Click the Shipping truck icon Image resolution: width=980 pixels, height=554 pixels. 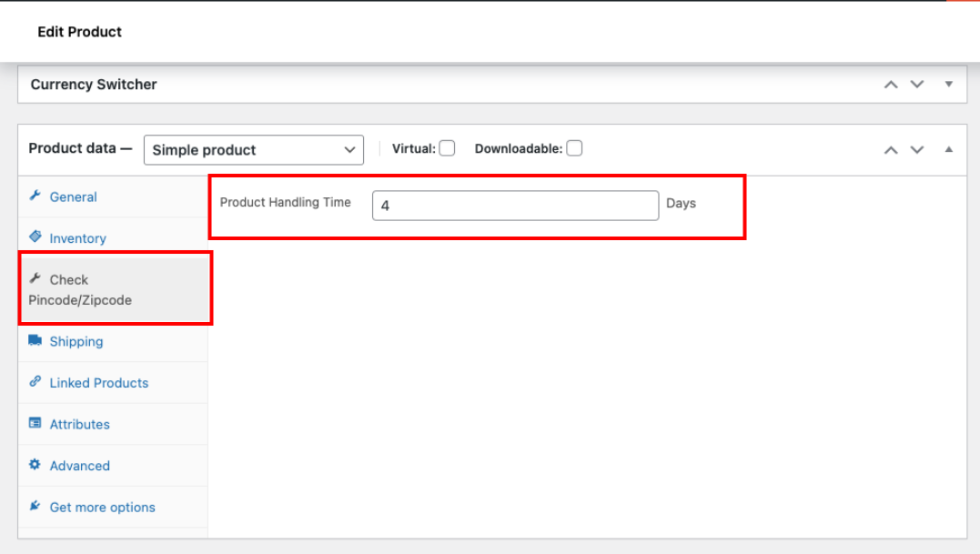coord(35,340)
